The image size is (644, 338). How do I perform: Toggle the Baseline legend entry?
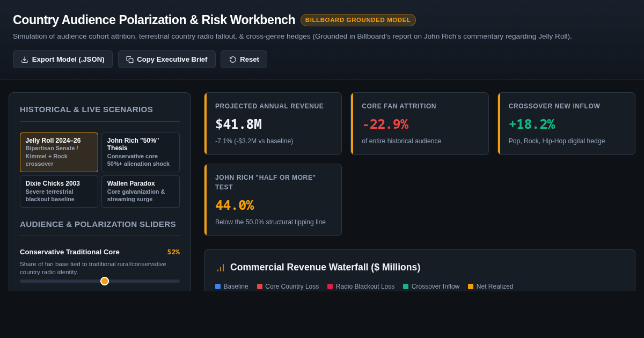point(232,286)
